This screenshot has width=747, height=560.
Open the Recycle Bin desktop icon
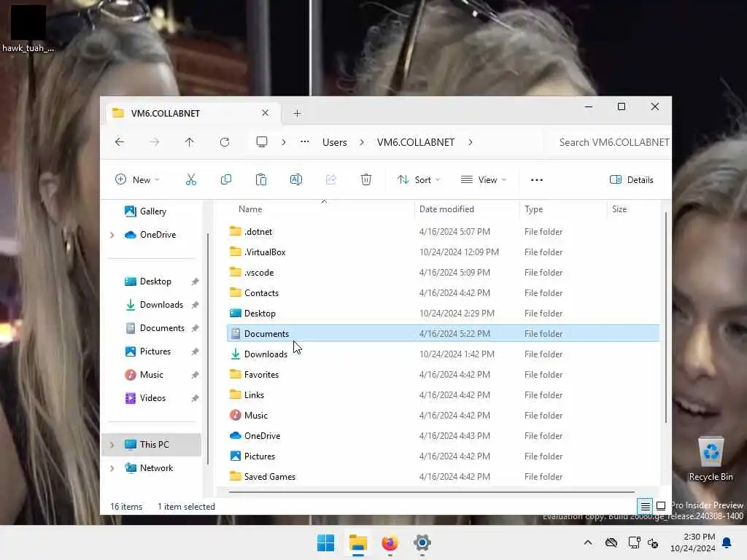point(711,458)
